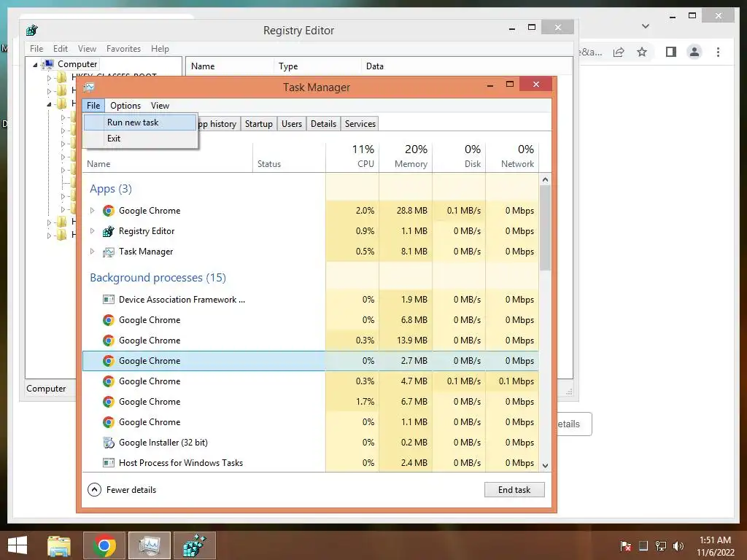This screenshot has height=560, width=747.
Task: Click the Task Manager icon in Apps list
Action: (x=109, y=252)
